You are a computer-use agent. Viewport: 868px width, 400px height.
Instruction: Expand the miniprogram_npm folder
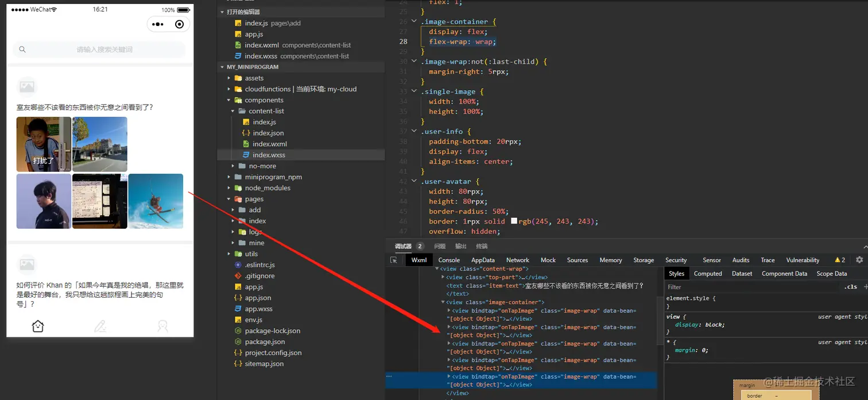coord(229,177)
